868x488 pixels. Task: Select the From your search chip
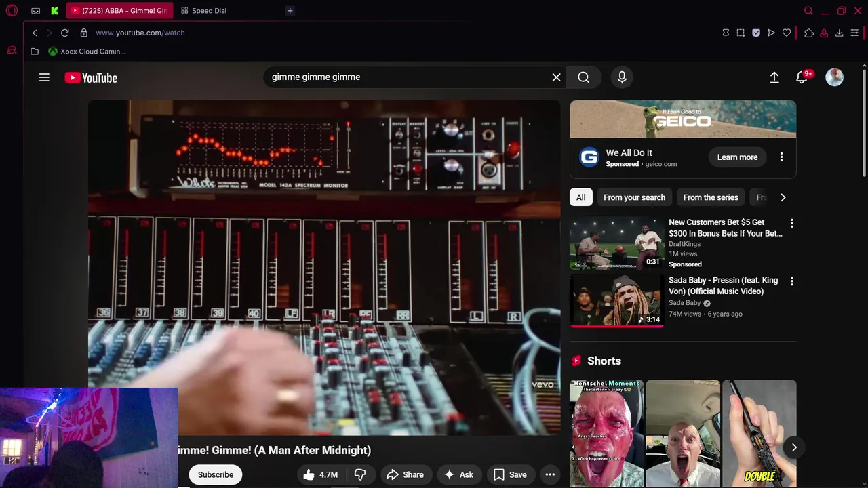click(x=634, y=197)
